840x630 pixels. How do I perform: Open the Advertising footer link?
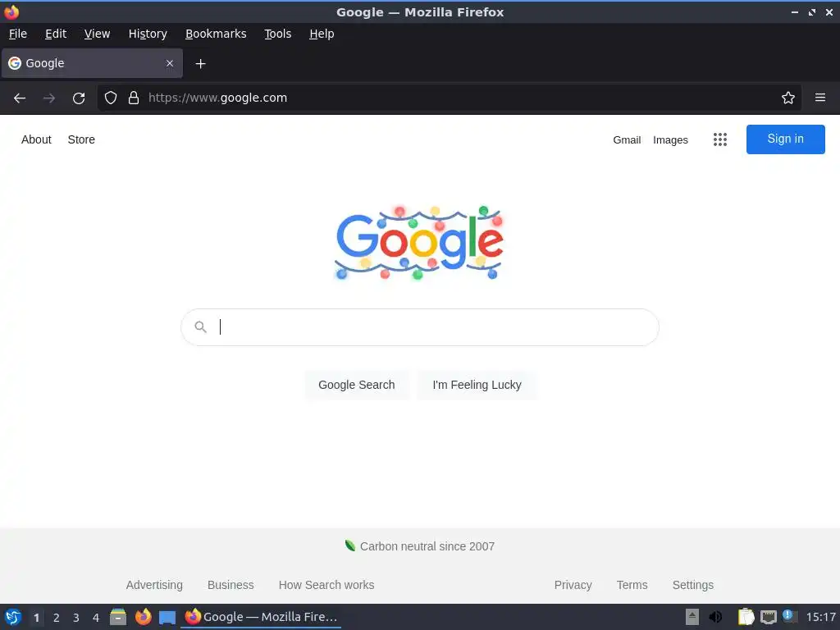tap(154, 585)
